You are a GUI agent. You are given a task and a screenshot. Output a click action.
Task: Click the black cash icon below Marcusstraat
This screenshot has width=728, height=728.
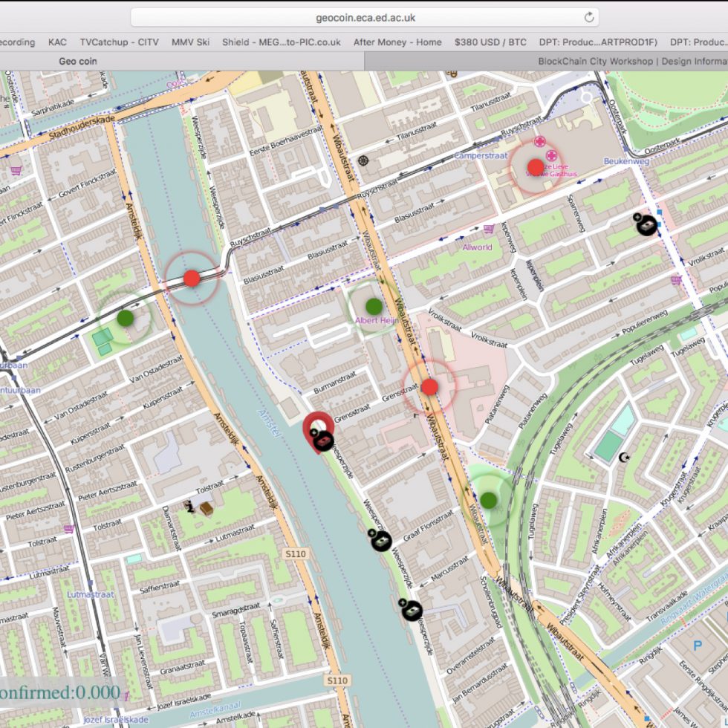click(410, 610)
